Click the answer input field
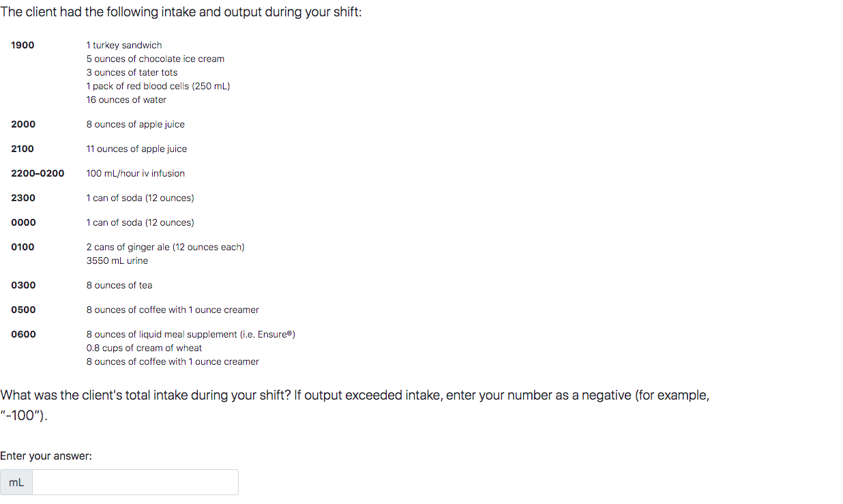The image size is (843, 504). click(135, 482)
